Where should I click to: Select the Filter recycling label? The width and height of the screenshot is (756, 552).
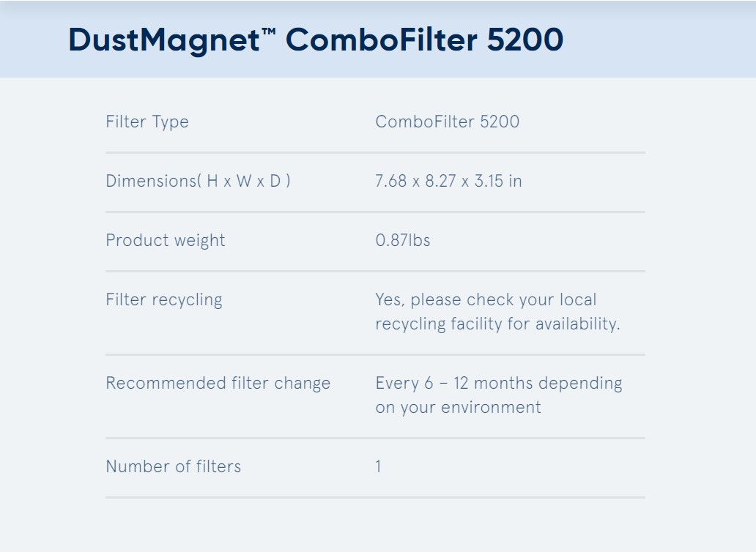click(164, 299)
